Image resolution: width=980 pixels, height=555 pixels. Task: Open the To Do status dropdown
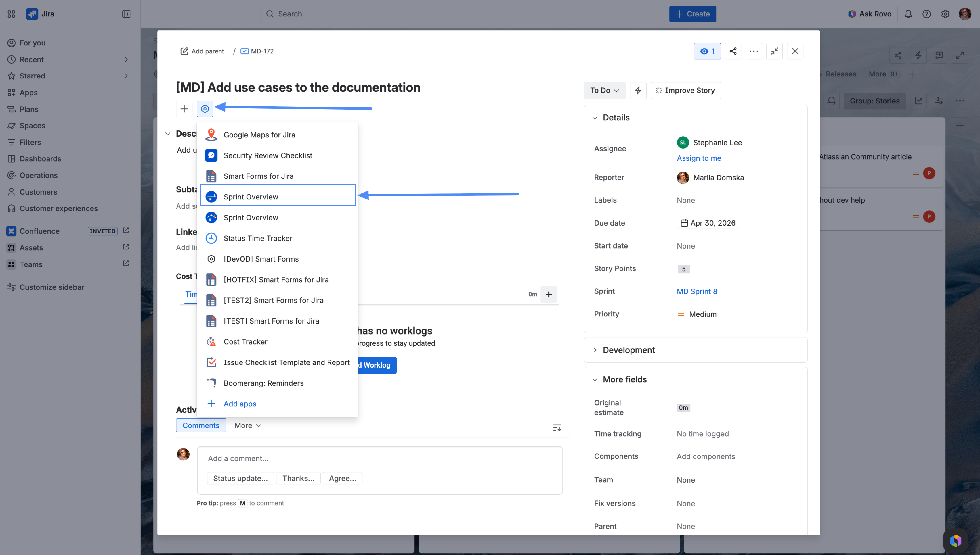604,90
